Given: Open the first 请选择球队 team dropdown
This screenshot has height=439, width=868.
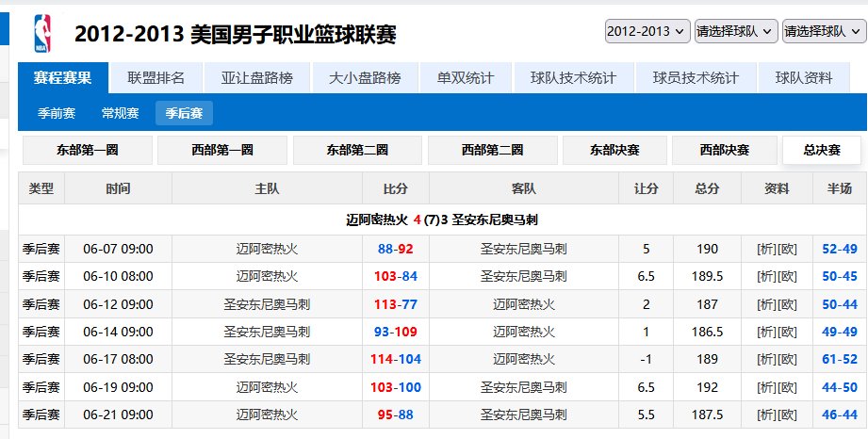Looking at the screenshot, I should click(x=736, y=31).
